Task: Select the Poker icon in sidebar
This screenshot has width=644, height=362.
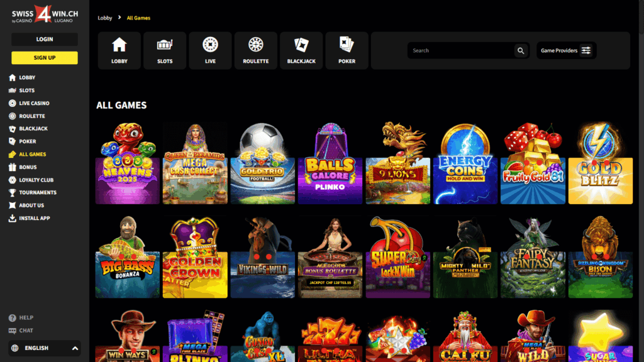Action: tap(13, 141)
